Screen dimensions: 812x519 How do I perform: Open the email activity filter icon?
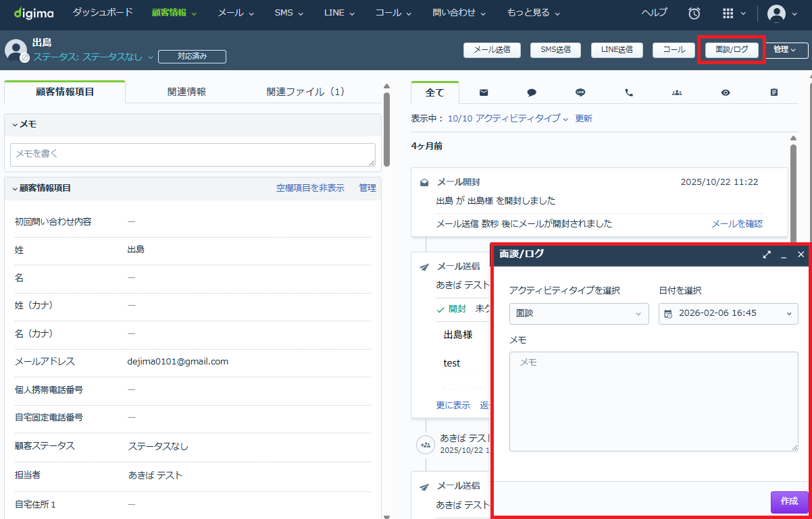pyautogui.click(x=484, y=92)
